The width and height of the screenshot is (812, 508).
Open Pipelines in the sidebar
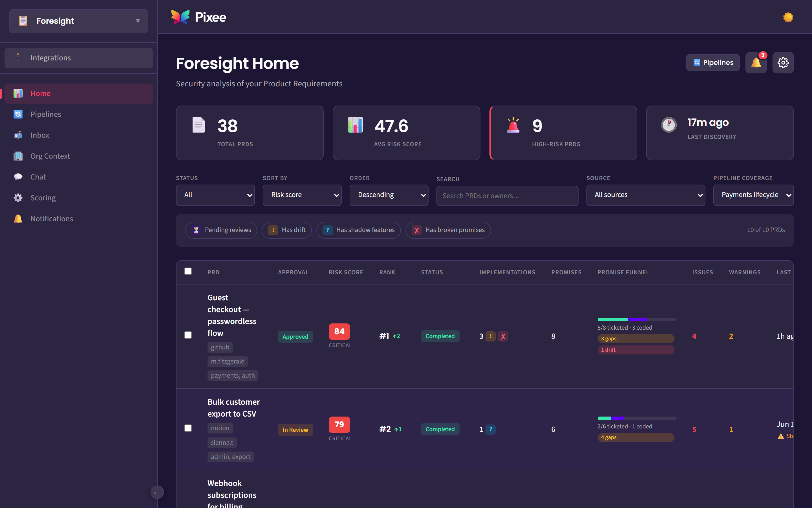[78, 114]
